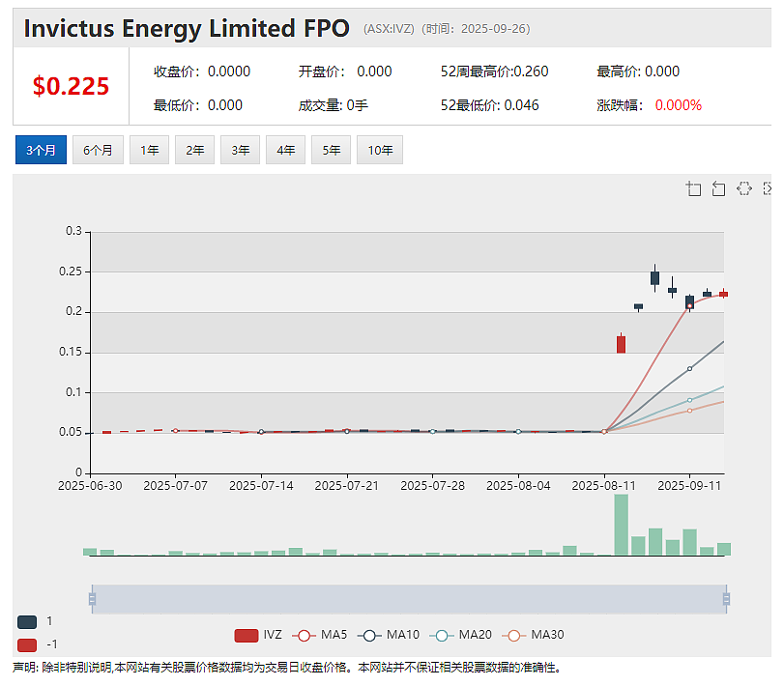
Task: Click the 时间: 2025-09-26 date label
Action: click(476, 29)
